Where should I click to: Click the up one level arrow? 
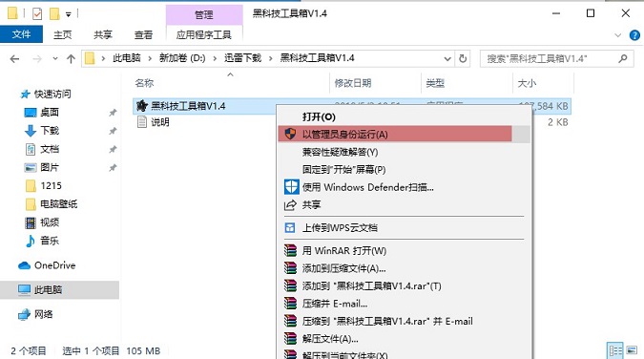tap(71, 59)
